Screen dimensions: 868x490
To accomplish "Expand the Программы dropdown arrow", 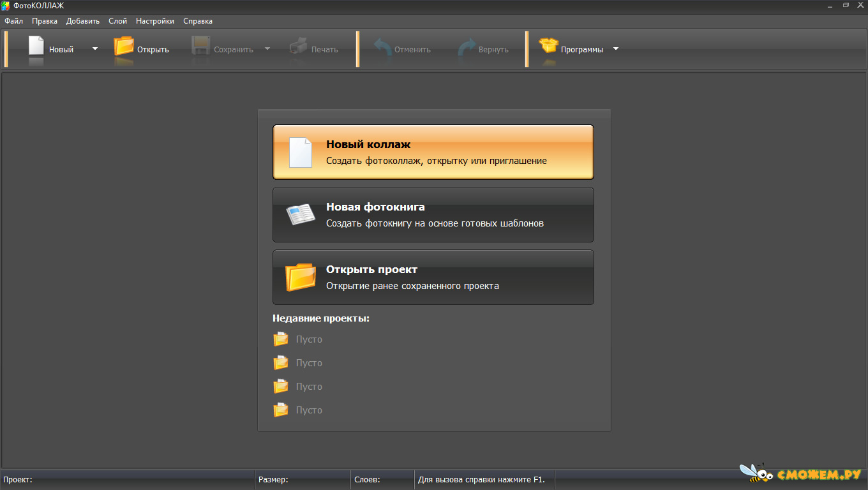I will click(x=616, y=48).
